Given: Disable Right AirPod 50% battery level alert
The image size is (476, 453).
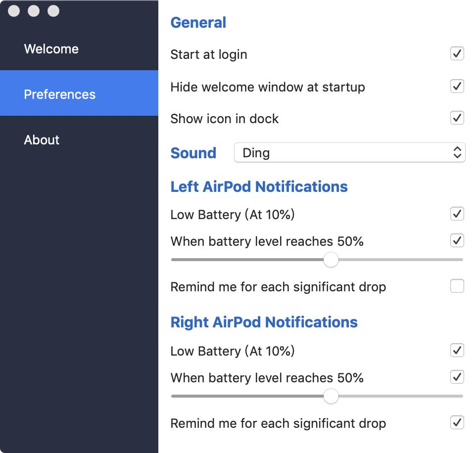Looking at the screenshot, I should [457, 377].
